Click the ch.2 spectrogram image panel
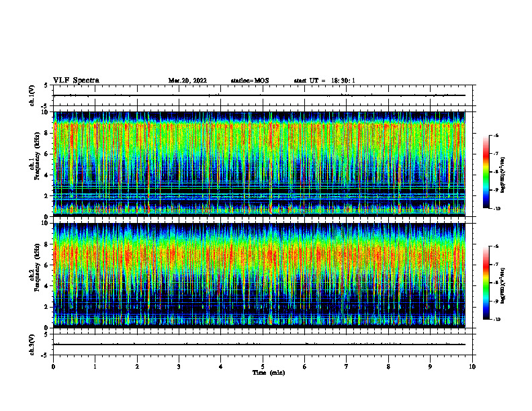 click(x=259, y=275)
